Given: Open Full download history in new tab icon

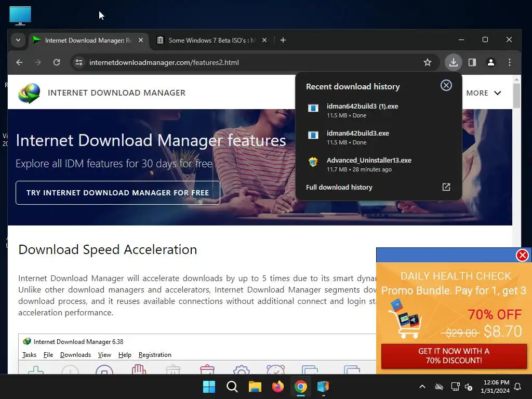Looking at the screenshot, I should (x=446, y=187).
